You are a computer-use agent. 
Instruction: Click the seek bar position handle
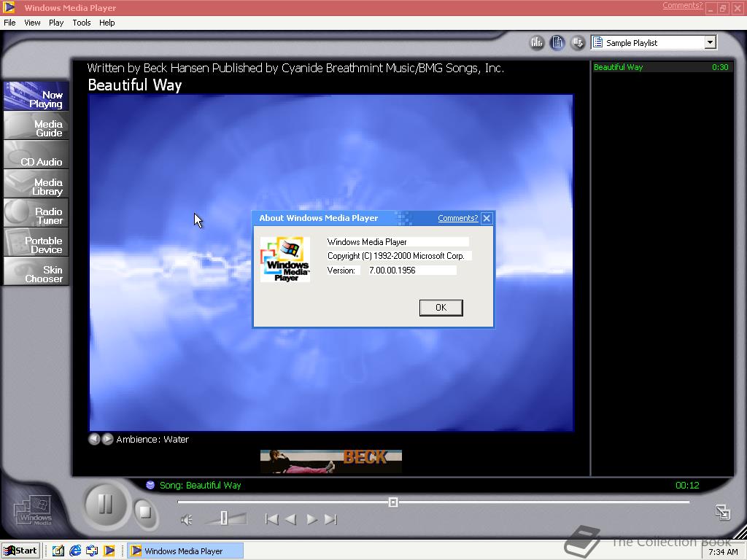393,502
